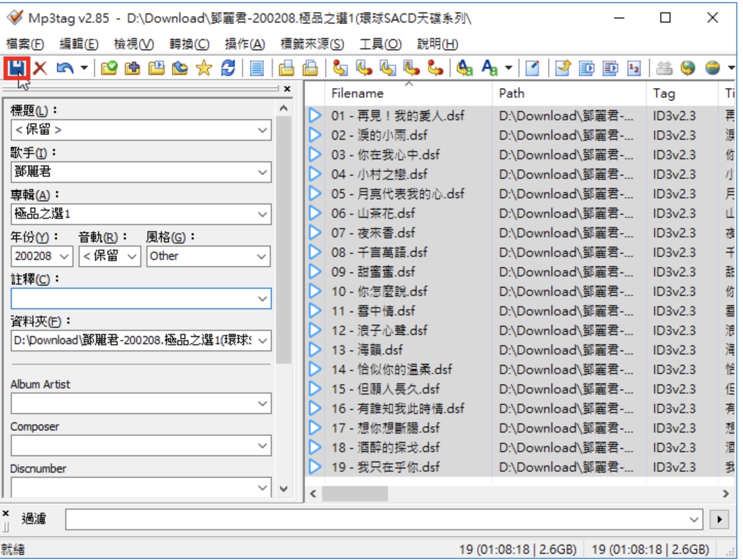
Task: Expand the 歌手 artist combo box
Action: click(x=263, y=172)
